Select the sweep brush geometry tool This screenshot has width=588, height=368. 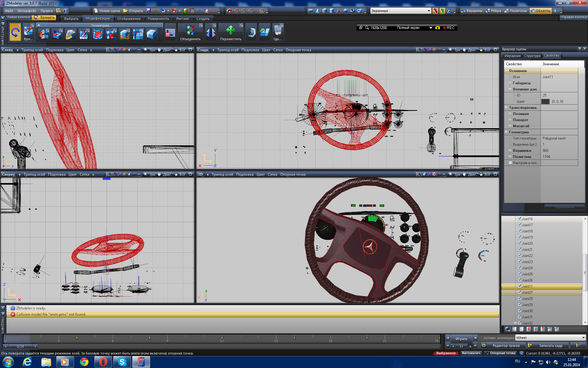pyautogui.click(x=71, y=34)
